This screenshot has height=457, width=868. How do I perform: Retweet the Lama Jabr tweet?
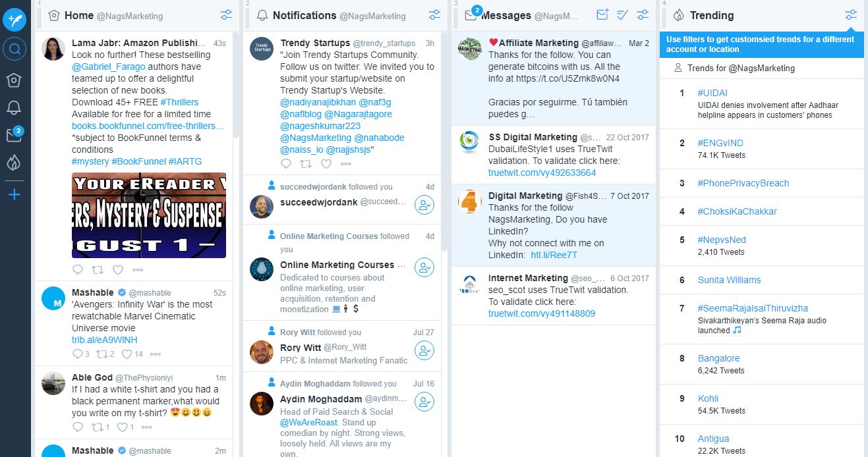pos(98,269)
